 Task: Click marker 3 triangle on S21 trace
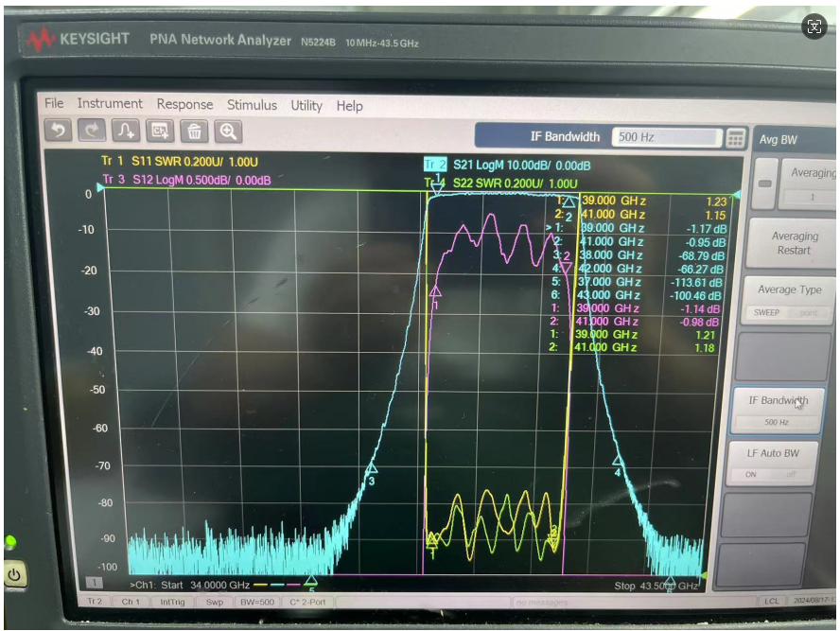point(372,468)
